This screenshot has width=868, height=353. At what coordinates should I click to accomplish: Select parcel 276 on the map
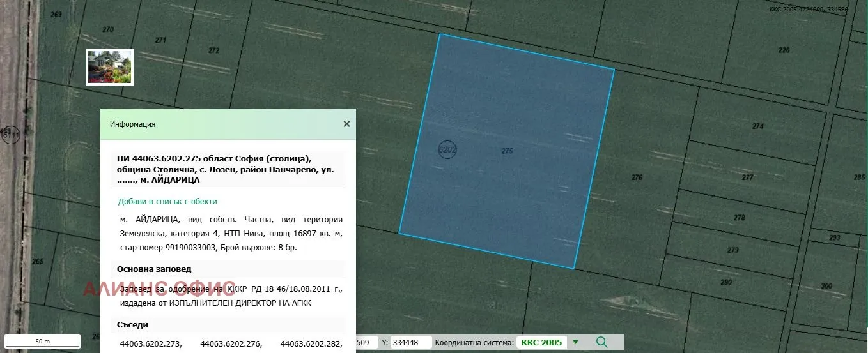(637, 177)
